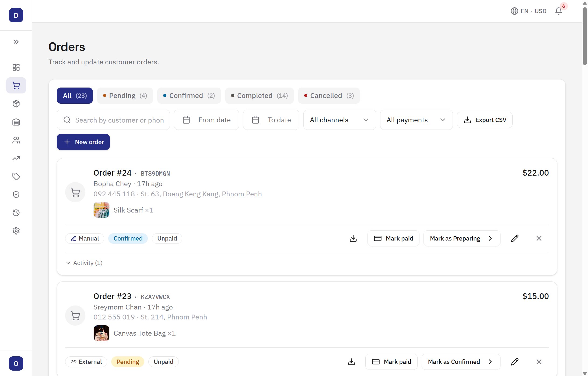Click the External channel badge
The width and height of the screenshot is (588, 376).
[x=86, y=362]
